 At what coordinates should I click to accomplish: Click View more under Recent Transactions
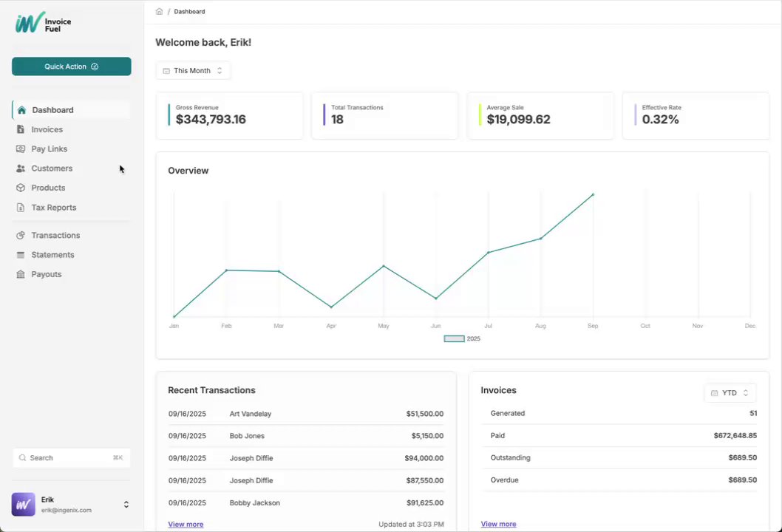click(x=186, y=525)
